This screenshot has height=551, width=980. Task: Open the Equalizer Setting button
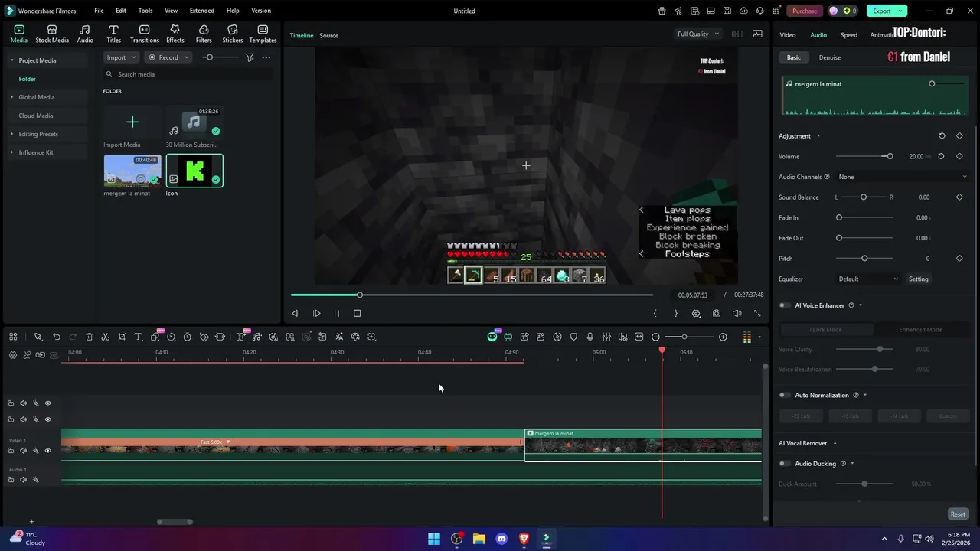pos(918,279)
